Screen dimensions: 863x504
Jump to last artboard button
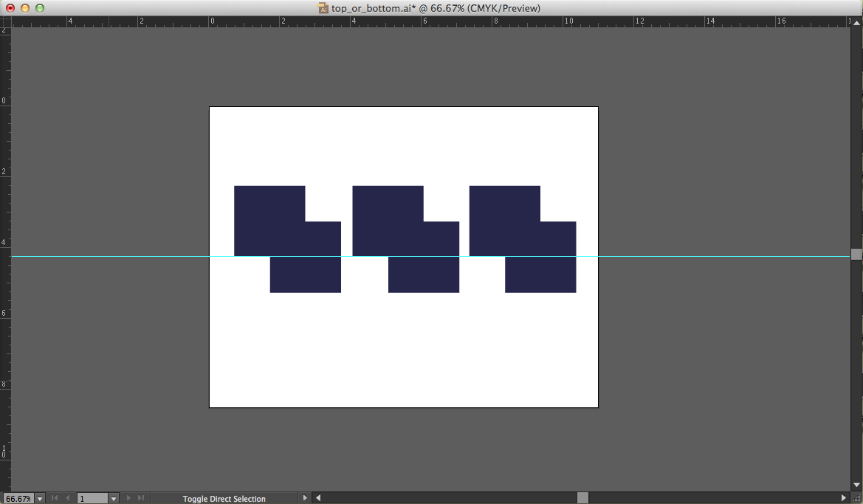(x=141, y=499)
